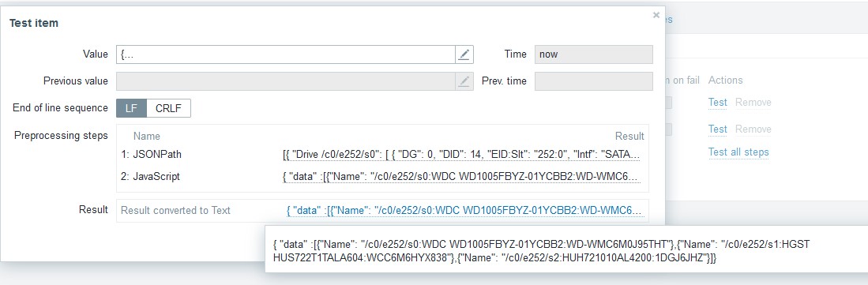This screenshot has width=868, height=285.
Task: Click the lower Test link under Actions
Action: tap(717, 129)
